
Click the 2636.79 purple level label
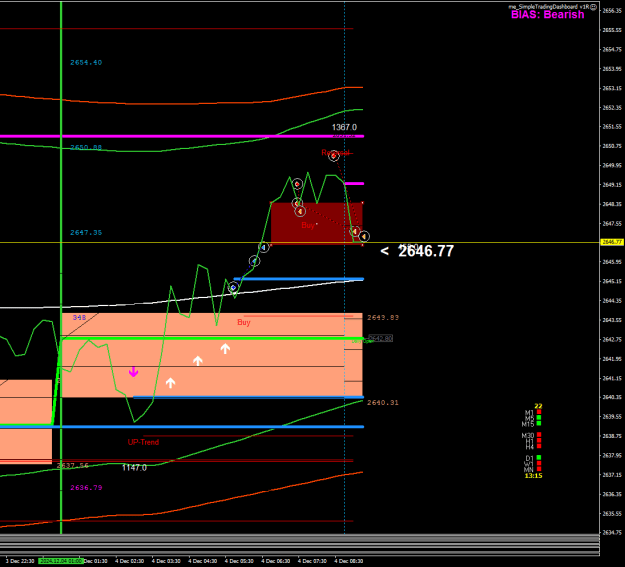[86, 488]
